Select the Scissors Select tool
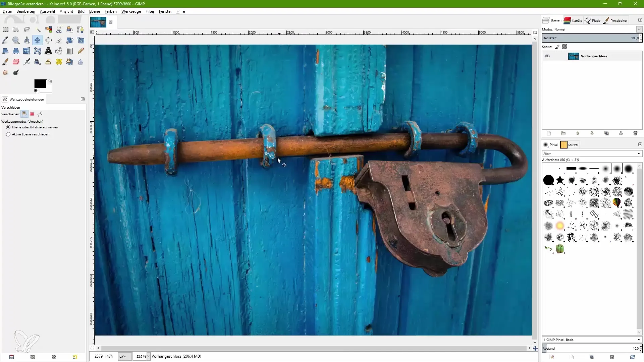The height and width of the screenshot is (362, 644). click(x=59, y=29)
